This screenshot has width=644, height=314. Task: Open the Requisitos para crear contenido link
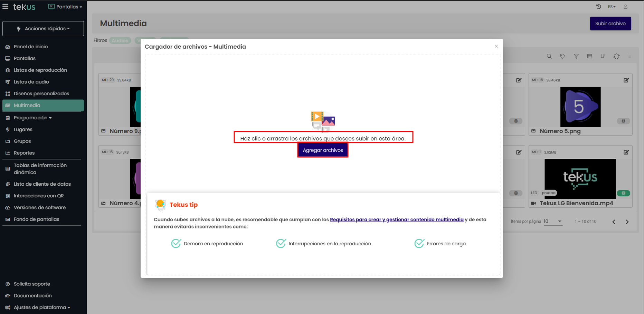coord(396,219)
